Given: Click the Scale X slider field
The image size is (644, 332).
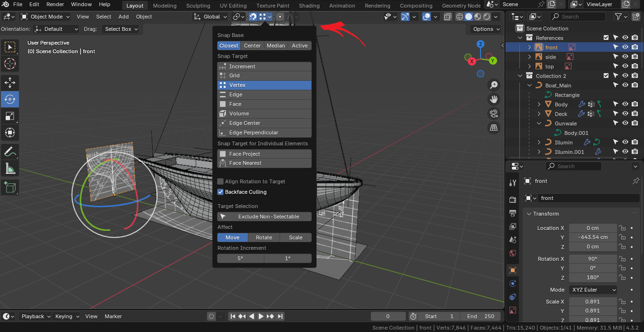Looking at the screenshot, I should [592, 301].
